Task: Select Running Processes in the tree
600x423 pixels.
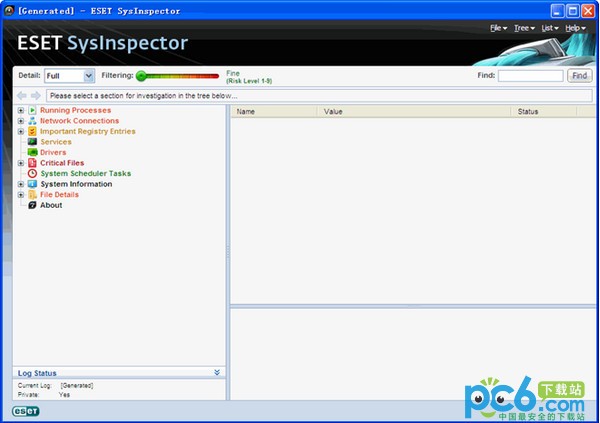Action: [75, 110]
